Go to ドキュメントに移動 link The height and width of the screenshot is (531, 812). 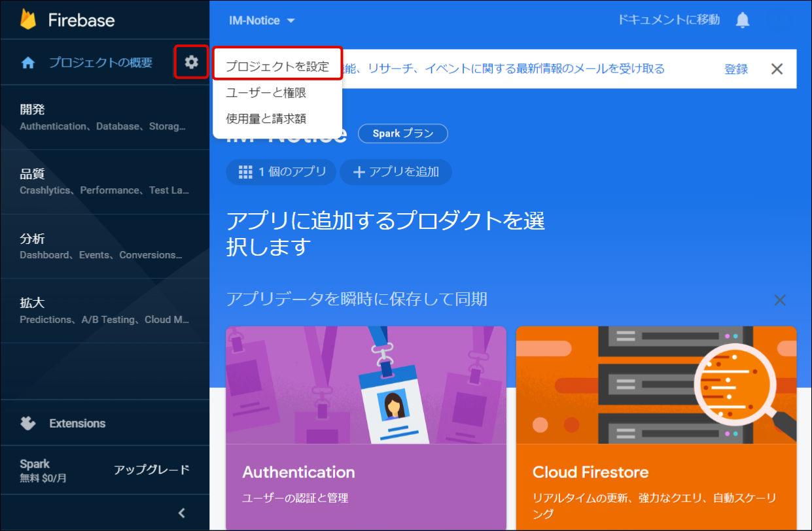[669, 20]
